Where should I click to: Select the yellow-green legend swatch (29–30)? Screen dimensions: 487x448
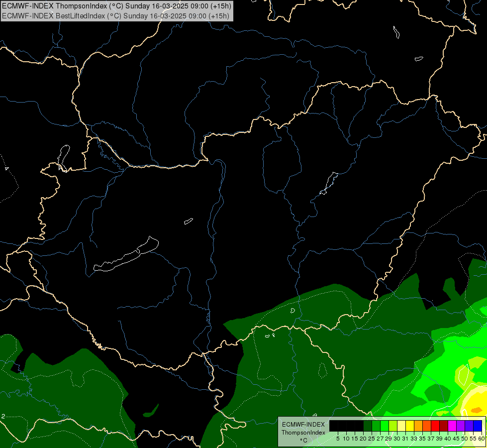[393, 426]
